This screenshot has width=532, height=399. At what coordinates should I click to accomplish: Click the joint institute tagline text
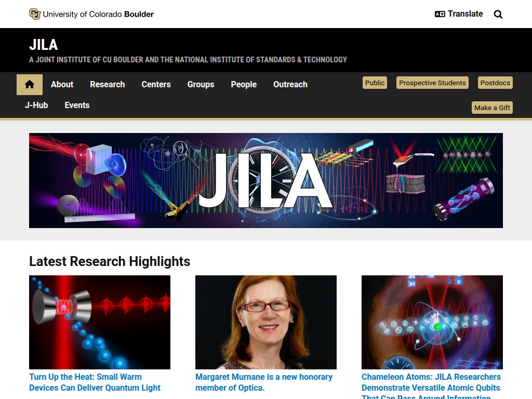[188, 60]
